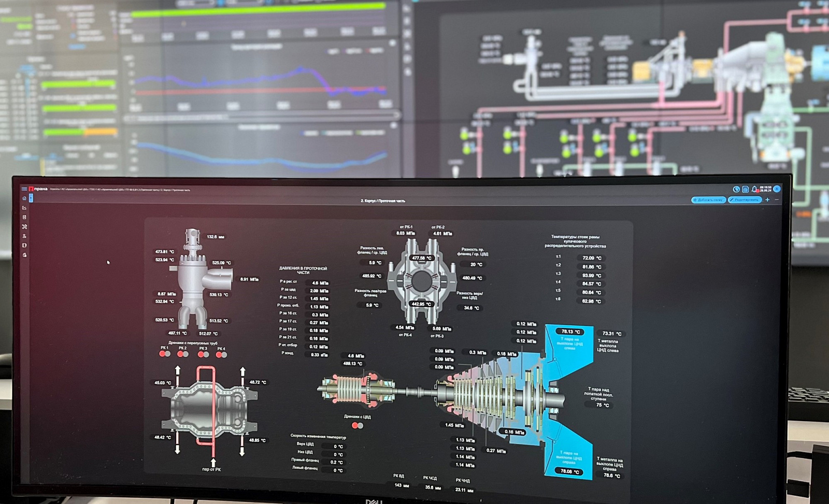
Task: Toggle the РК 1 drain indicator
Action: (164, 354)
